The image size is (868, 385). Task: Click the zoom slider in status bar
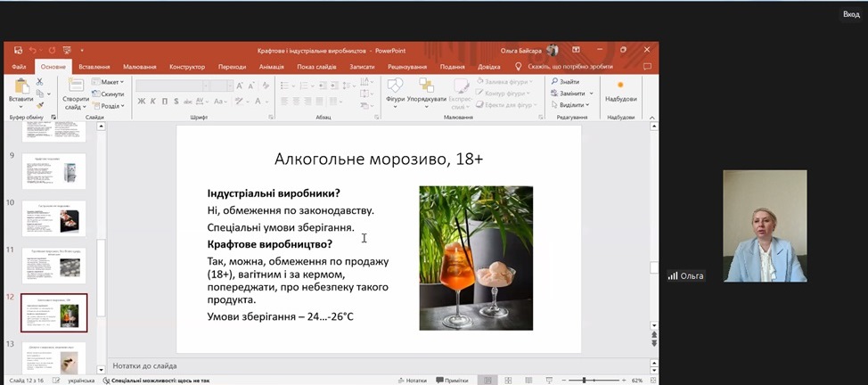pyautogui.click(x=583, y=381)
